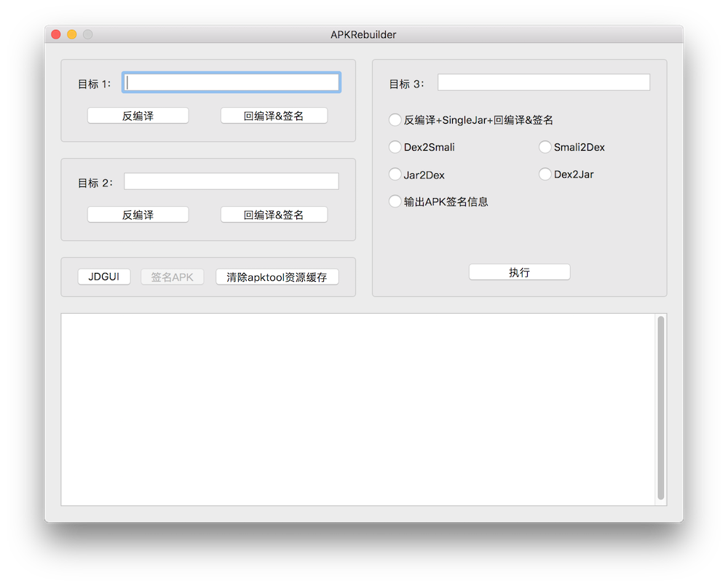Click 反编译 button under 目标 2
This screenshot has height=586, width=728.
pos(138,215)
